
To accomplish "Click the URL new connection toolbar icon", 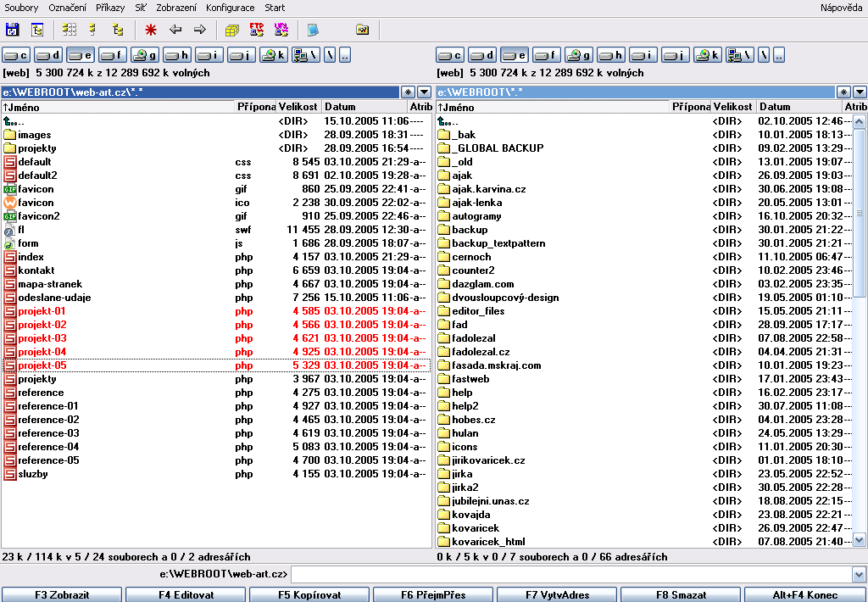I will [x=281, y=31].
